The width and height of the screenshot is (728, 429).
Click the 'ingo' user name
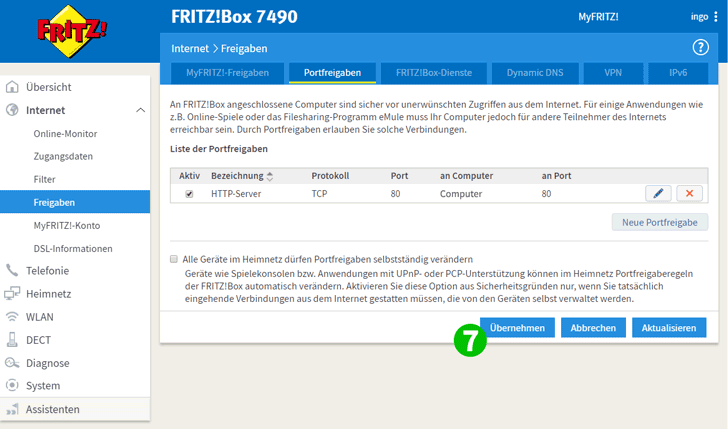(699, 17)
